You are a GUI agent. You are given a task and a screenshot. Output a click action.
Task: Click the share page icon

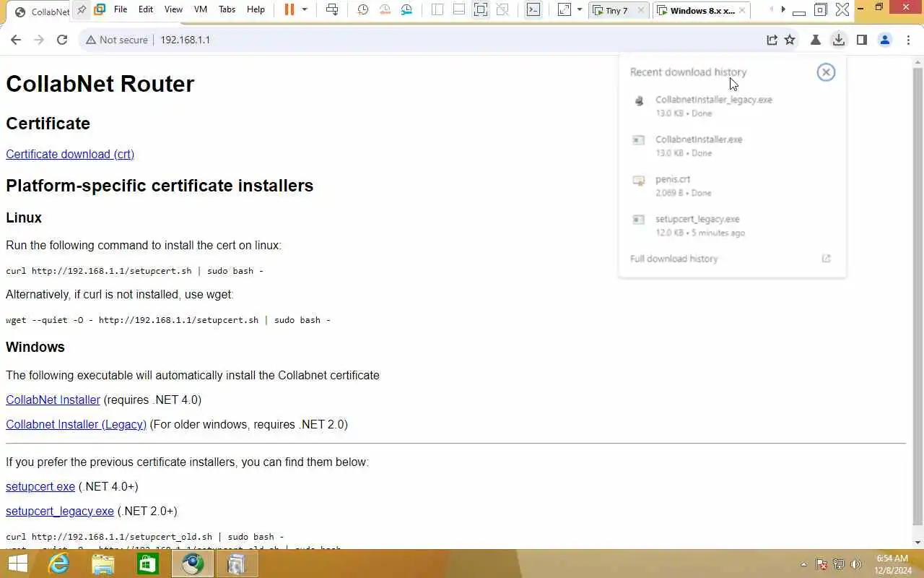click(x=772, y=40)
